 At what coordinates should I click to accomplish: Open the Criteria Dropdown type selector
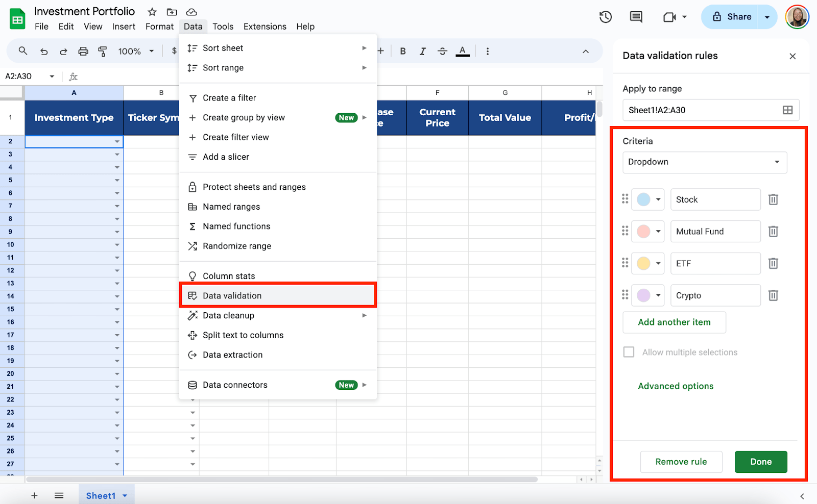(704, 162)
